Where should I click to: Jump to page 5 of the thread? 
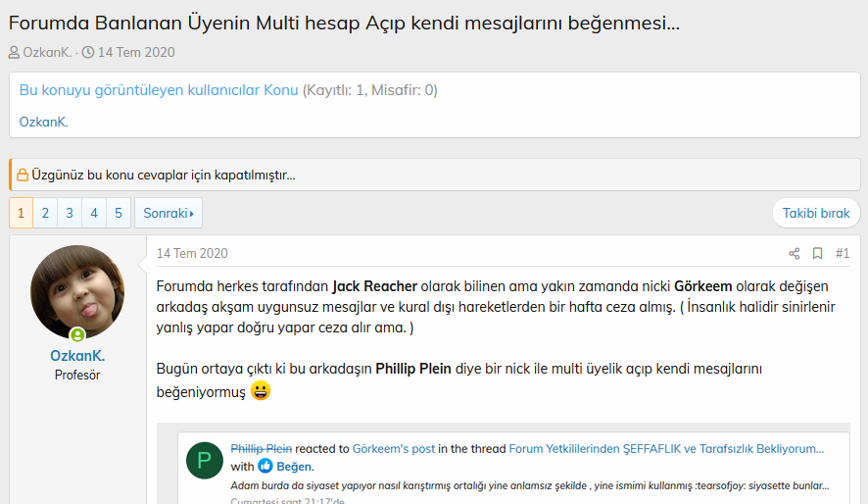118,213
